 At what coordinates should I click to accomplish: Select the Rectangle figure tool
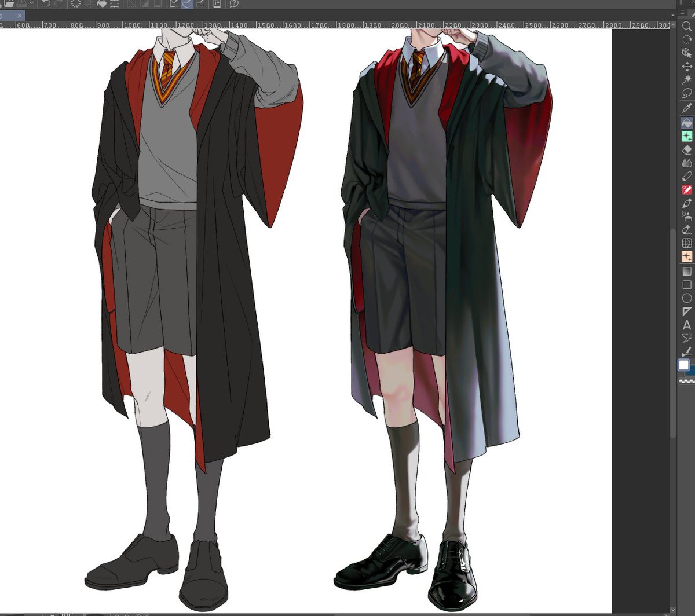pyautogui.click(x=687, y=285)
